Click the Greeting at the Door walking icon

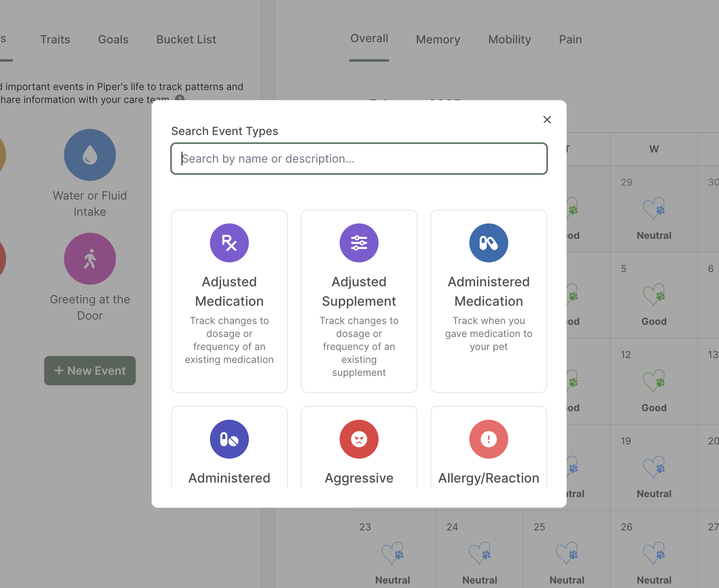point(90,259)
